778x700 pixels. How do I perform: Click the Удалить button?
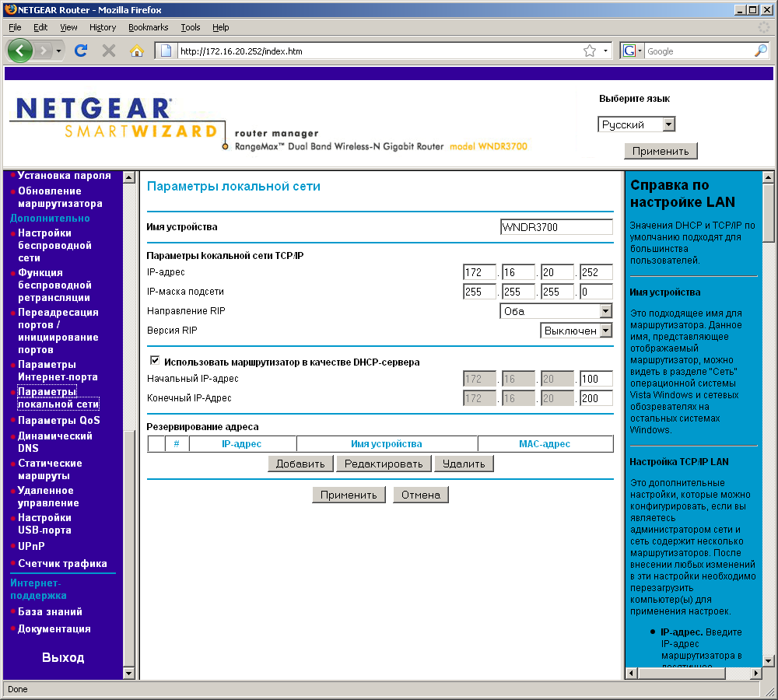(x=464, y=464)
